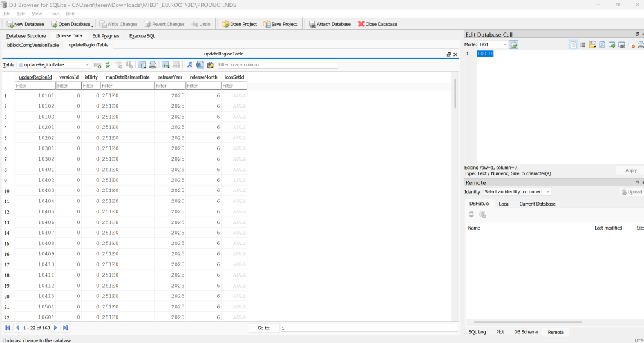
Task: Open the Table selection dropdown
Action: pos(54,64)
